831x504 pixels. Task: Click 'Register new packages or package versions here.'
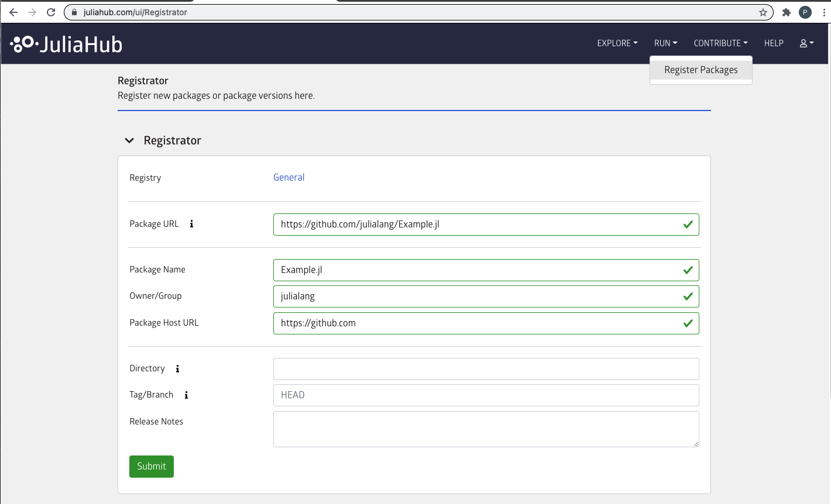point(216,95)
